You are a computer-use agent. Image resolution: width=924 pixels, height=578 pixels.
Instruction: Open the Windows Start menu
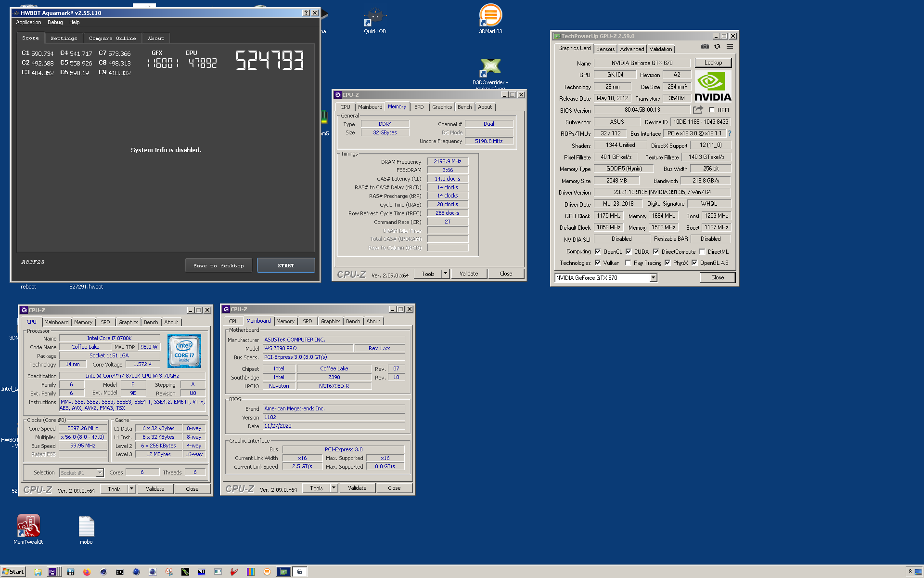pos(13,572)
